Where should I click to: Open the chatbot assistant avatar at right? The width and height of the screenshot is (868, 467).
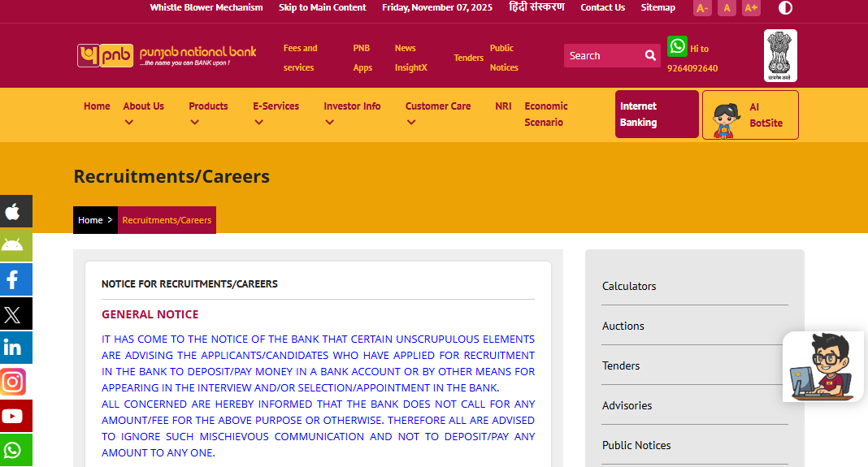coord(823,367)
